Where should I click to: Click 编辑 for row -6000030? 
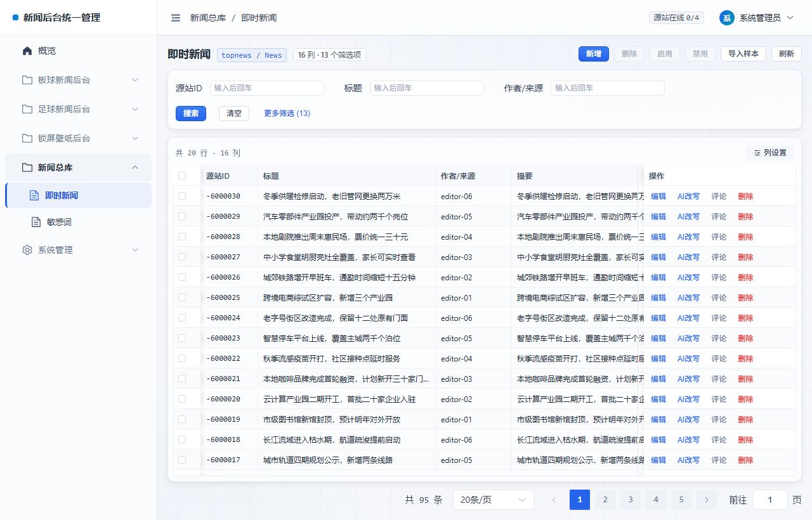(x=658, y=197)
